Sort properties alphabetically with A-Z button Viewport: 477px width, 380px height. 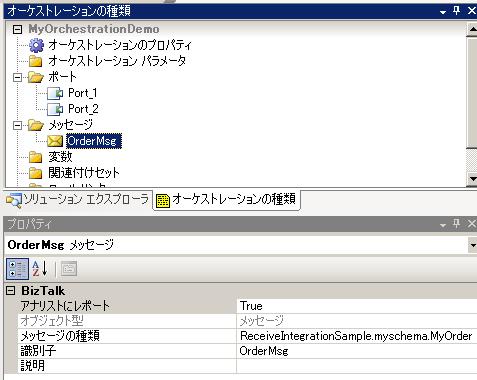40,269
